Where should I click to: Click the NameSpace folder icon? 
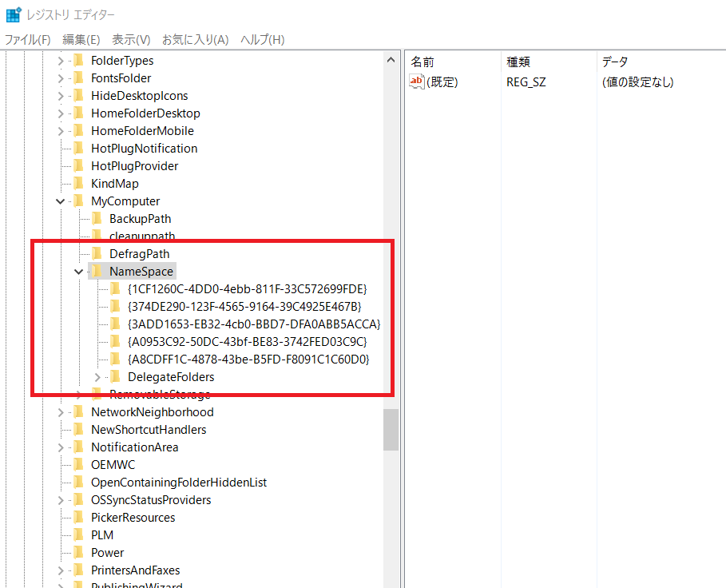pos(97,272)
